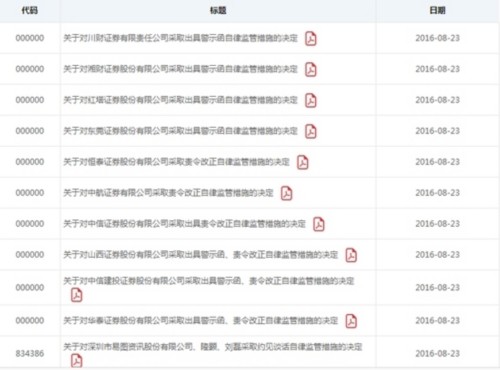Open the PDF icon for 中信证券股份 decision
The height and width of the screenshot is (370, 500).
pos(319,224)
